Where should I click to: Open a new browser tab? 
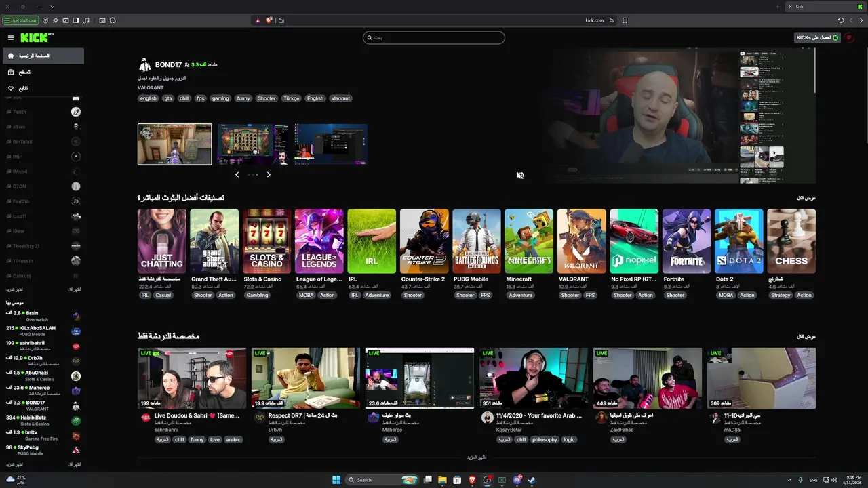click(x=778, y=7)
